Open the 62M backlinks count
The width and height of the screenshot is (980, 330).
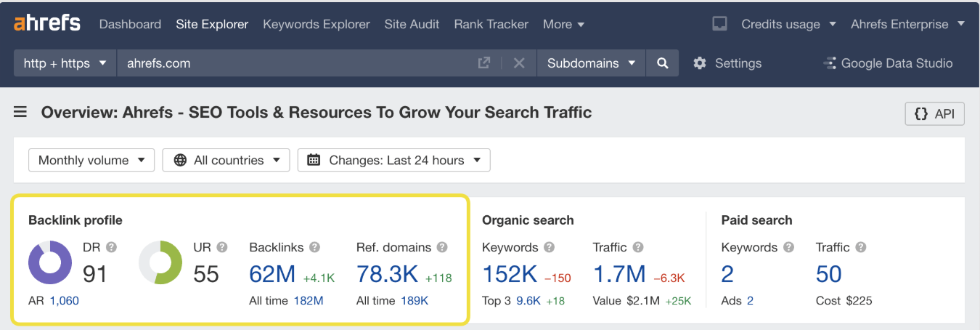coord(272,274)
